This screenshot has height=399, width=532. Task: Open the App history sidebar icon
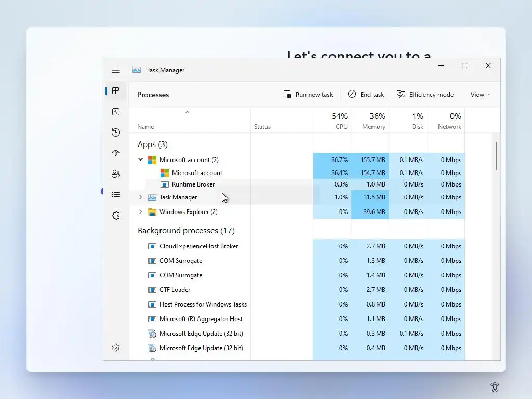tap(116, 132)
